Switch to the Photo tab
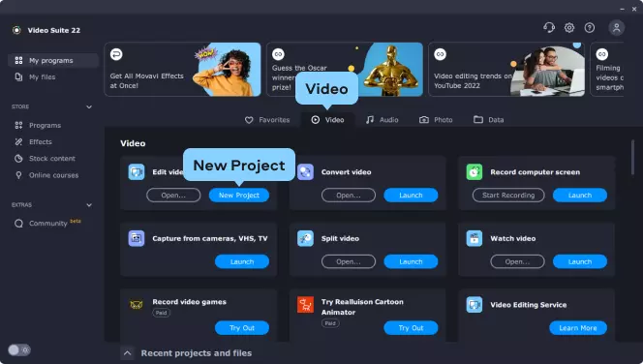 pyautogui.click(x=436, y=120)
